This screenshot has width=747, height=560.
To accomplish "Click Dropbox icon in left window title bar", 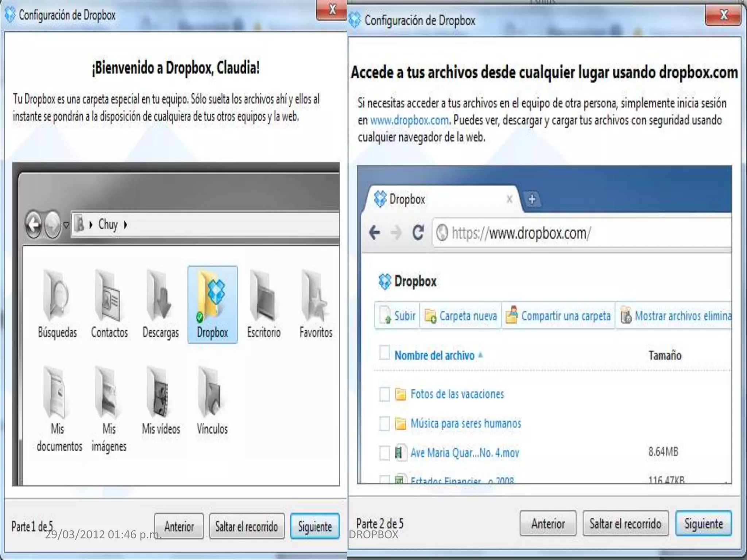I will [x=10, y=15].
